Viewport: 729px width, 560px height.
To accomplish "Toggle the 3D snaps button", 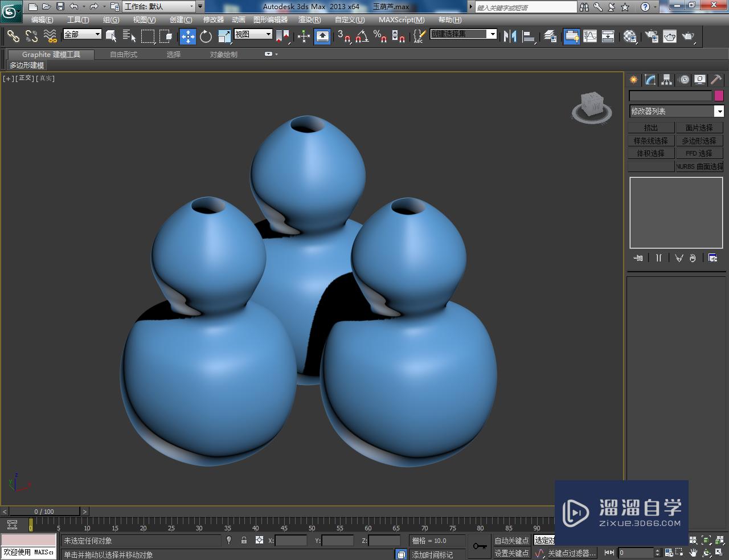I will [x=343, y=36].
